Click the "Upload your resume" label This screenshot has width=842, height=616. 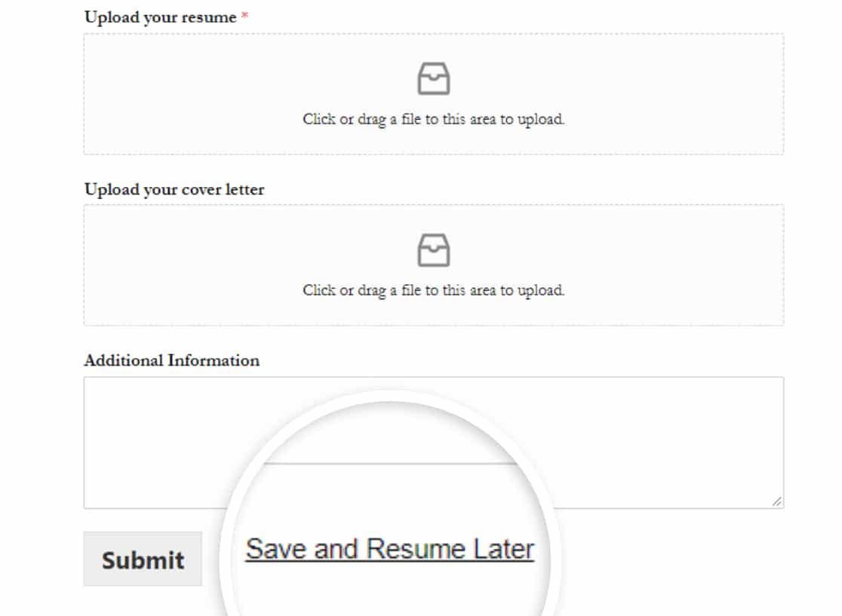160,17
